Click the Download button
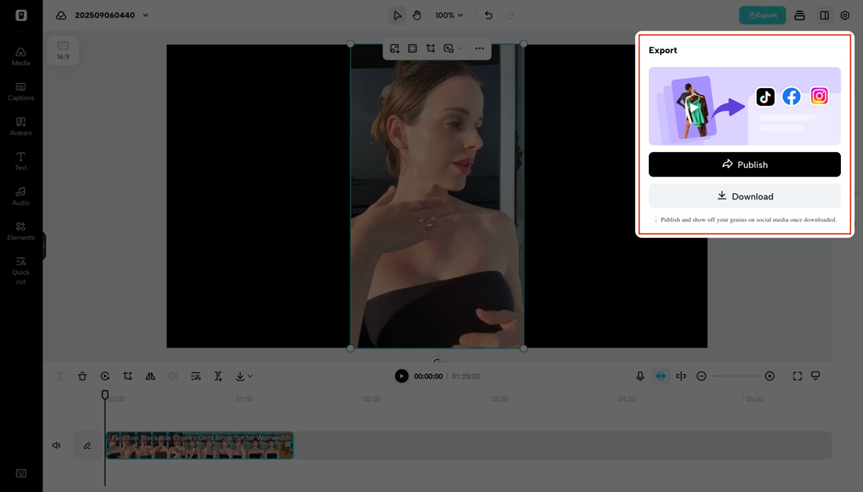Viewport: 863px width, 492px height. tap(744, 196)
